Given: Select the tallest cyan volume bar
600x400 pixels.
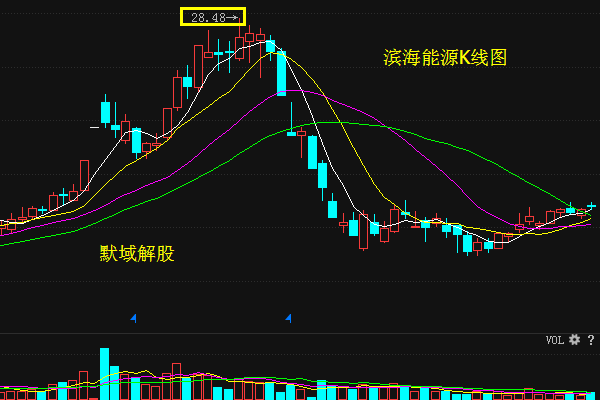Looking at the screenshot, I should [x=104, y=374].
